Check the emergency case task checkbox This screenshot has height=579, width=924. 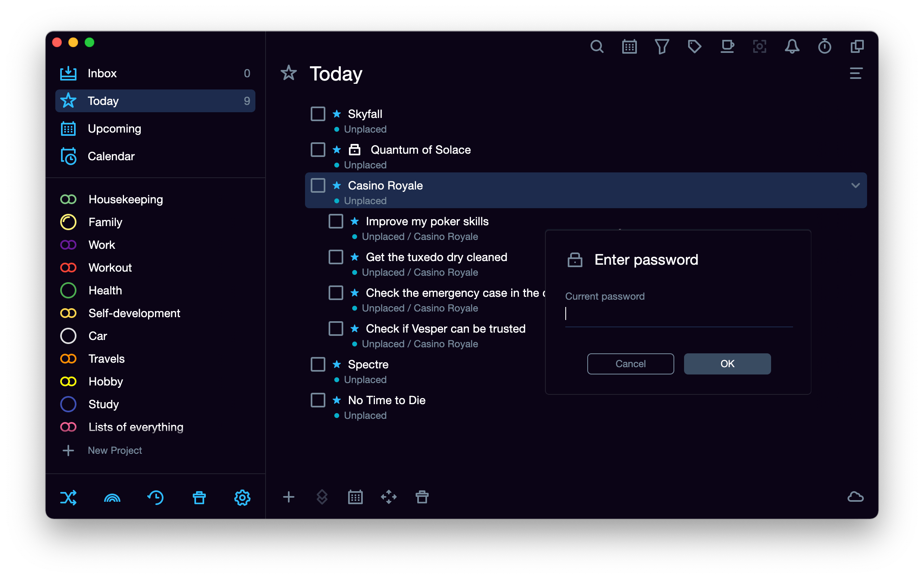pyautogui.click(x=336, y=293)
